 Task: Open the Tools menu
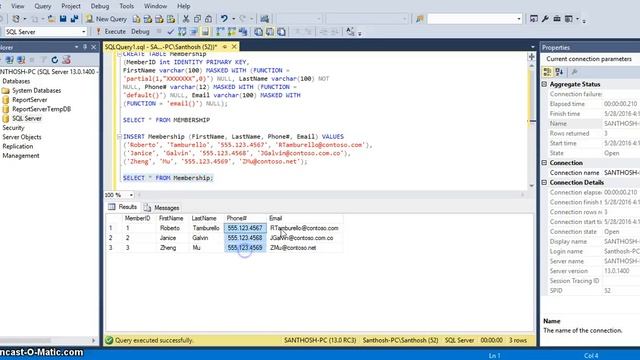[127, 6]
